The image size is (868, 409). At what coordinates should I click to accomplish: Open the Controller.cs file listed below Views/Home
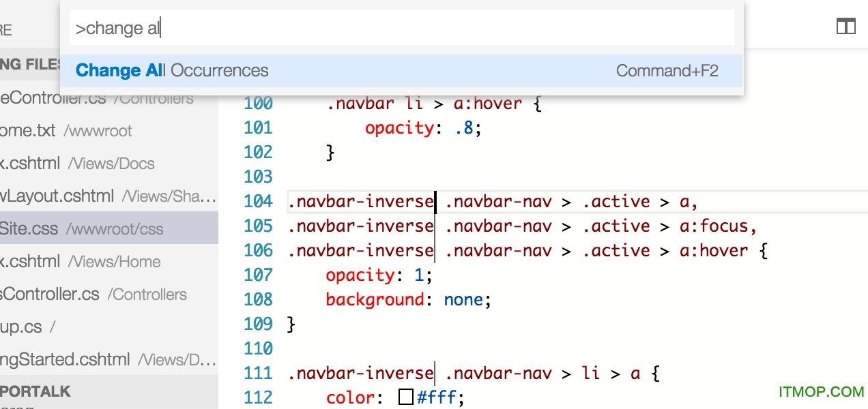tap(93, 294)
